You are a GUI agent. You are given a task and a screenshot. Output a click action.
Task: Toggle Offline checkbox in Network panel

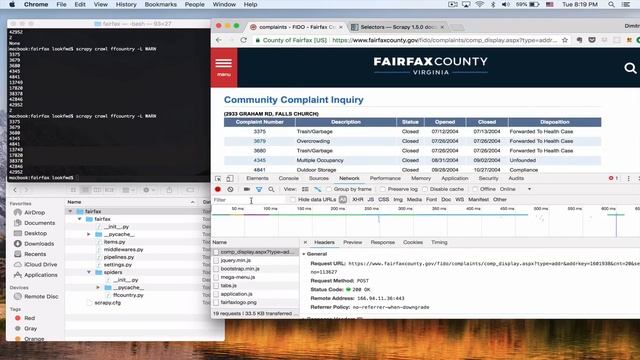[475, 189]
